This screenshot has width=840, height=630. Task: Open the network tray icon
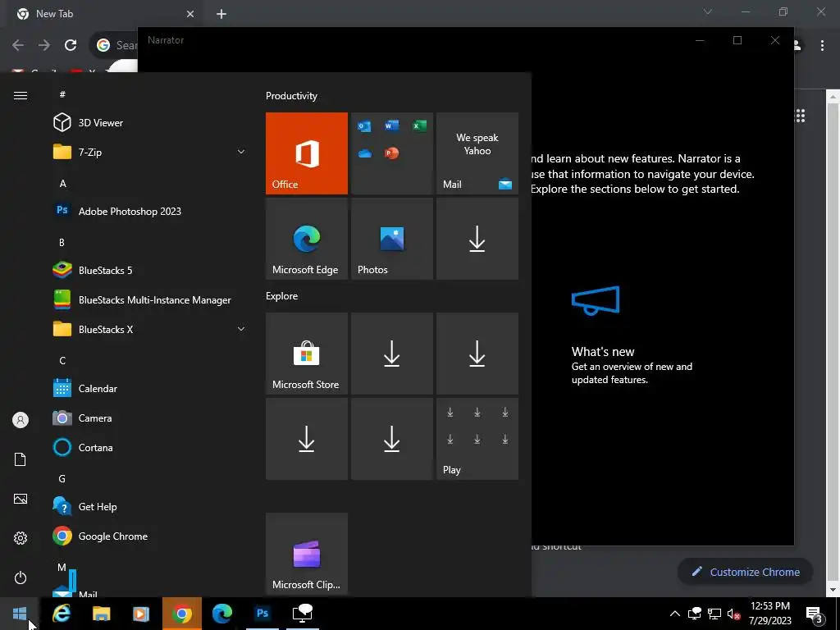point(714,614)
